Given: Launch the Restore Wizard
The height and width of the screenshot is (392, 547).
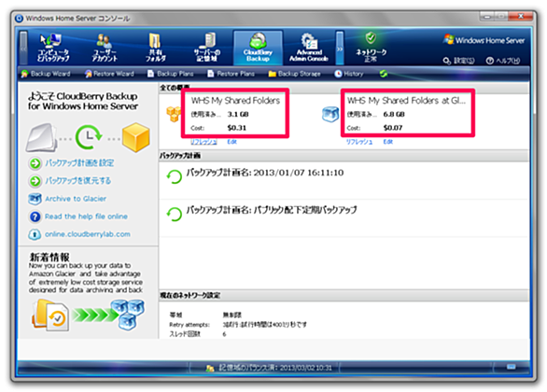Looking at the screenshot, I should point(109,74).
